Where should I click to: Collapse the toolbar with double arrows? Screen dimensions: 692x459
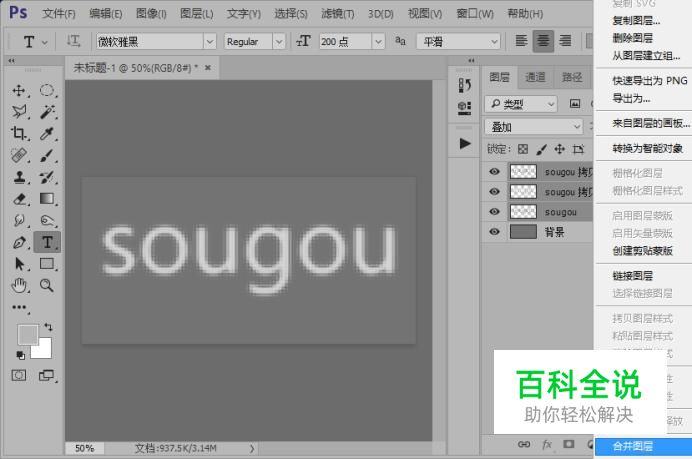click(x=11, y=61)
